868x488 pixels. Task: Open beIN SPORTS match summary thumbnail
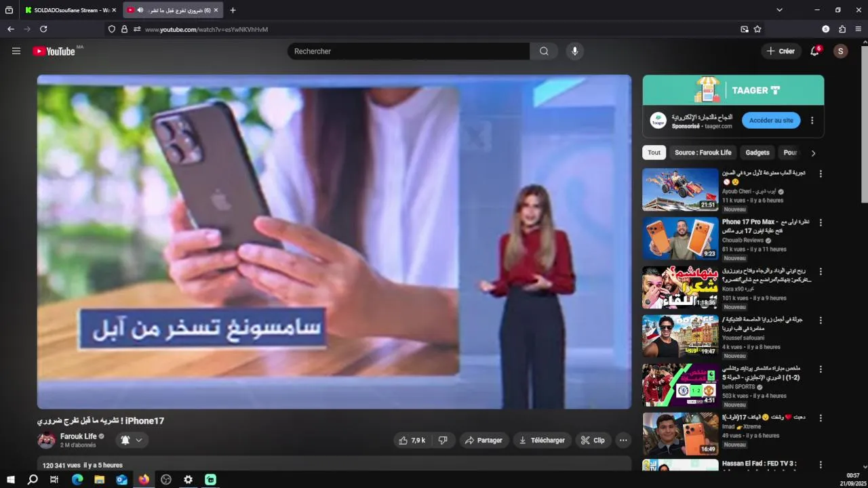pos(680,385)
